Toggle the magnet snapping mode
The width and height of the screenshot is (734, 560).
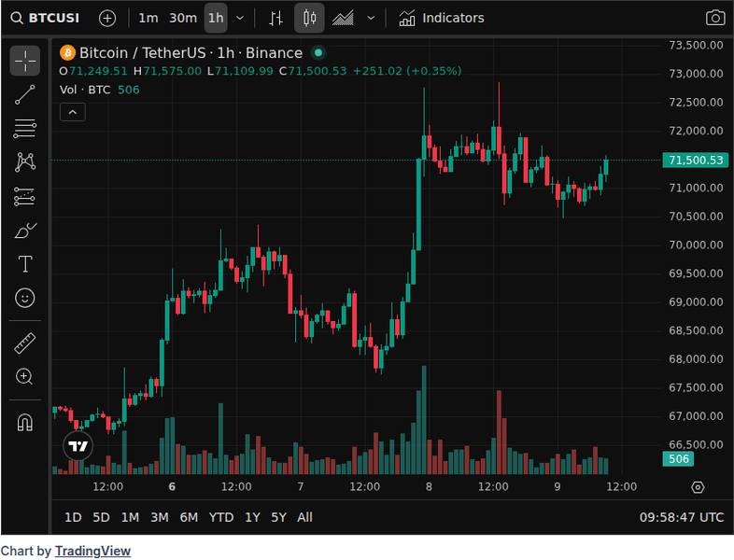click(25, 423)
